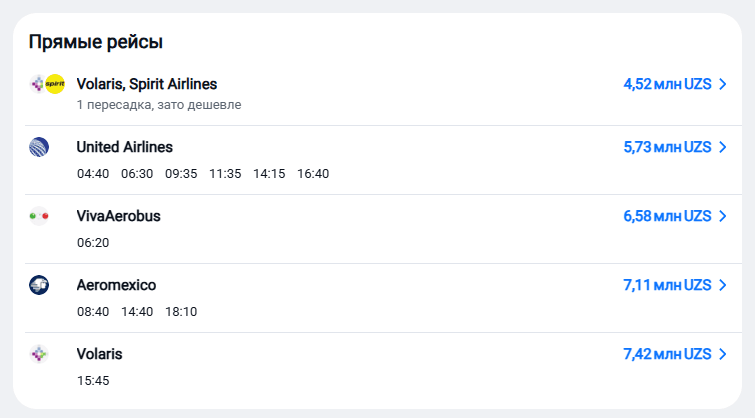
Task: Expand the 7,42 млн UZS chevron
Action: pos(722,354)
